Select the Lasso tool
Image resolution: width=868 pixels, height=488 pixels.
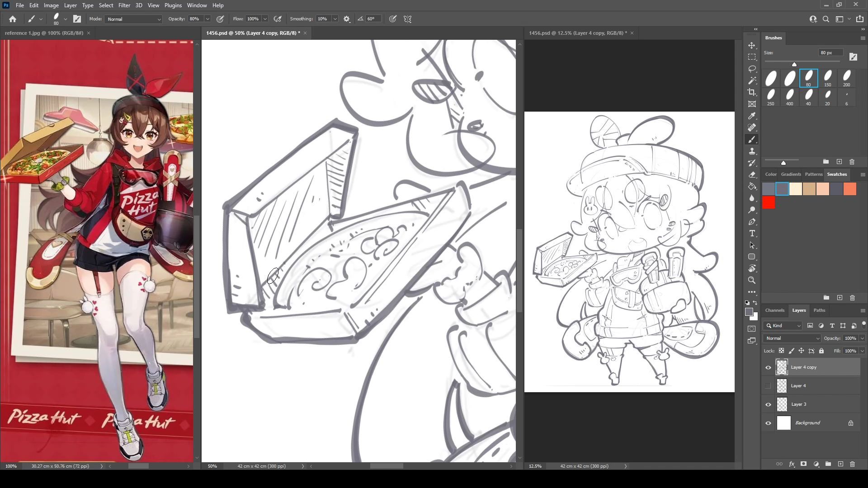pyautogui.click(x=752, y=69)
